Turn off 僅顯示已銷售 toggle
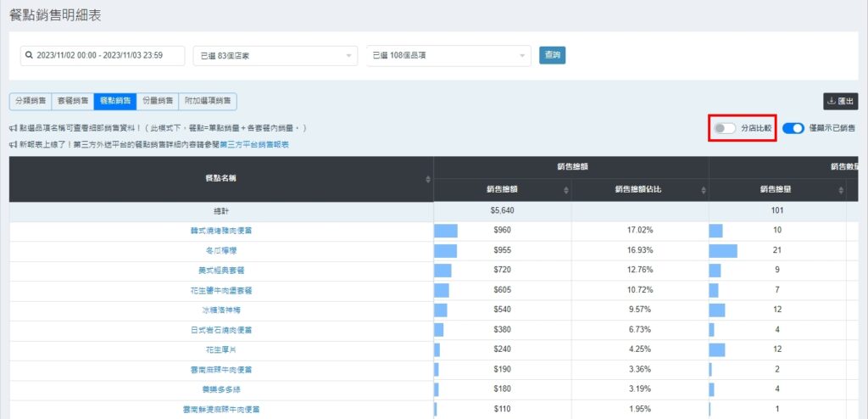Screen dimensions: 868x419 click(793, 128)
